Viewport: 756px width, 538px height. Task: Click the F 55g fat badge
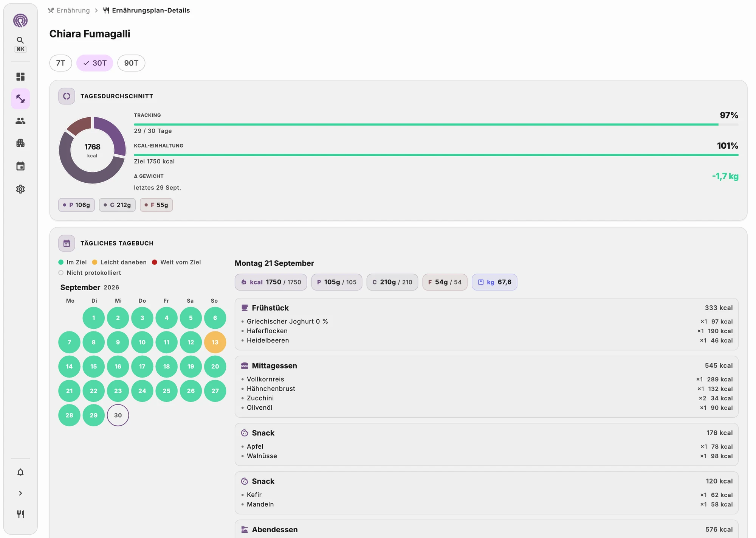coord(156,205)
